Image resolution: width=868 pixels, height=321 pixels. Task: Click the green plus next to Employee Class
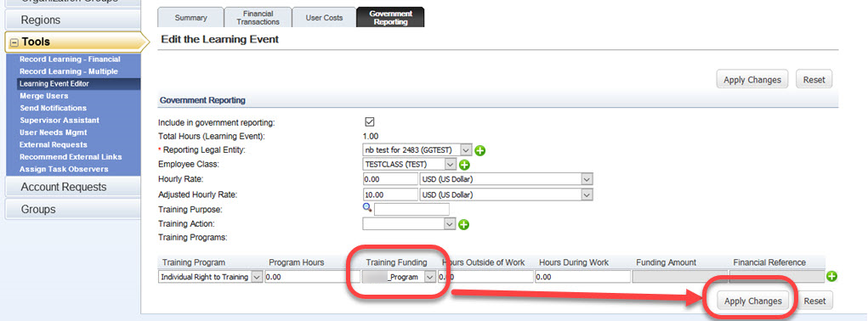[464, 165]
